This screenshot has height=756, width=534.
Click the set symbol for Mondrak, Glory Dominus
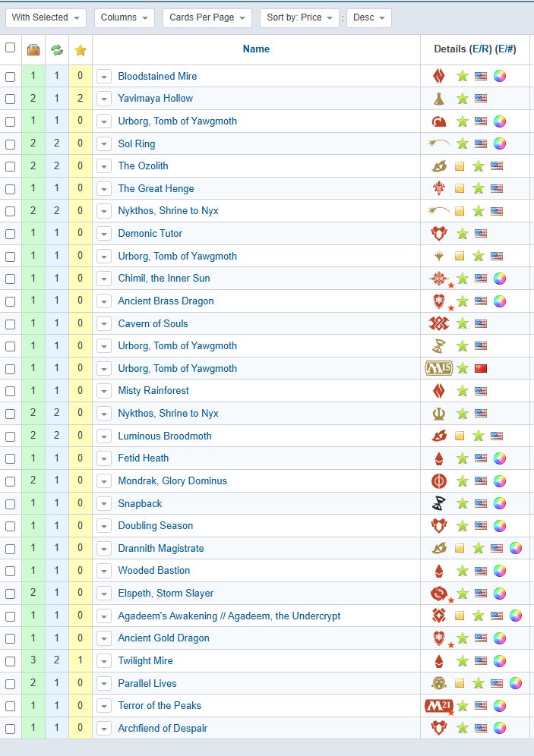tap(438, 480)
